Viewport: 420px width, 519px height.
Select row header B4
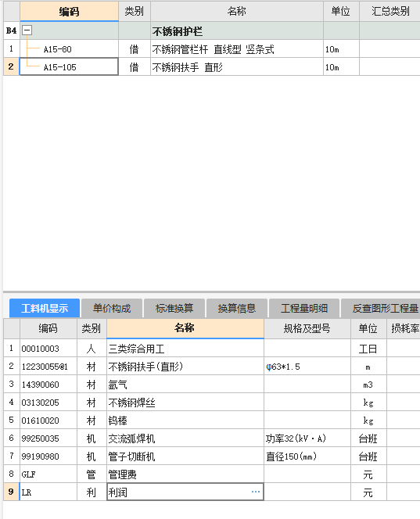[11, 30]
